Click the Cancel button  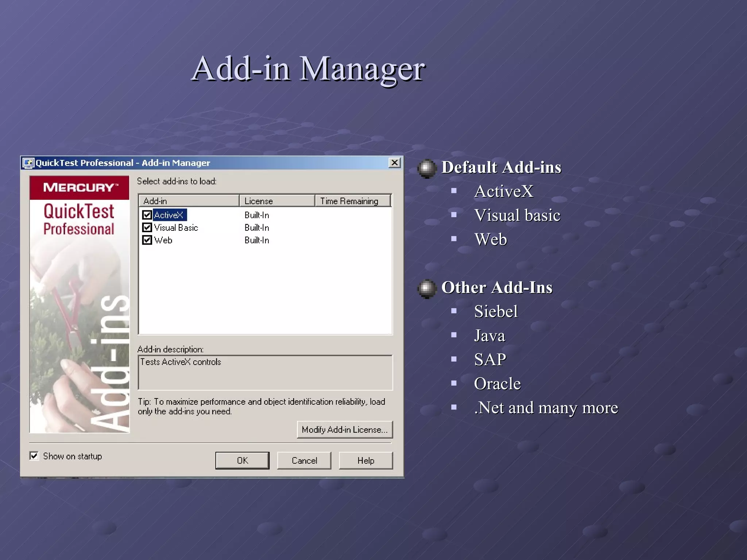point(304,460)
